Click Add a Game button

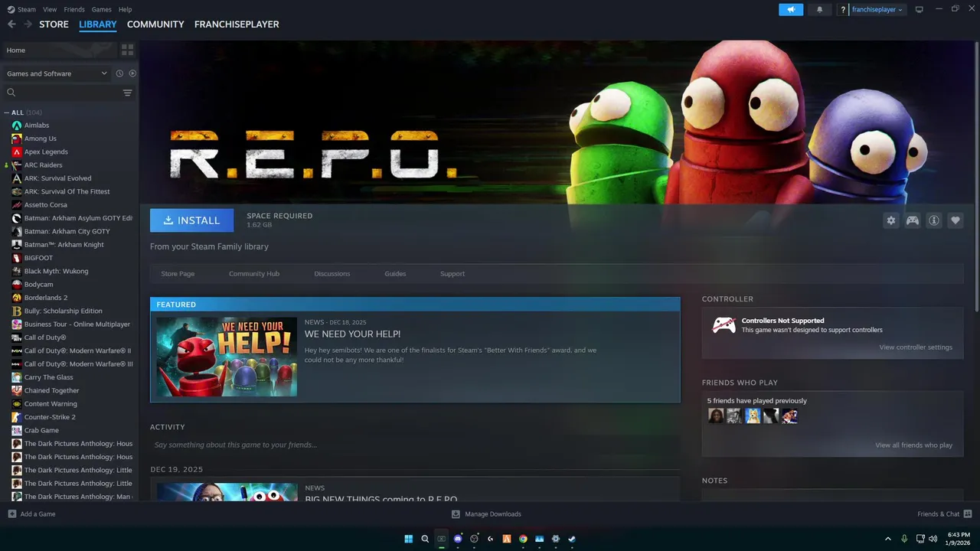pyautogui.click(x=31, y=514)
